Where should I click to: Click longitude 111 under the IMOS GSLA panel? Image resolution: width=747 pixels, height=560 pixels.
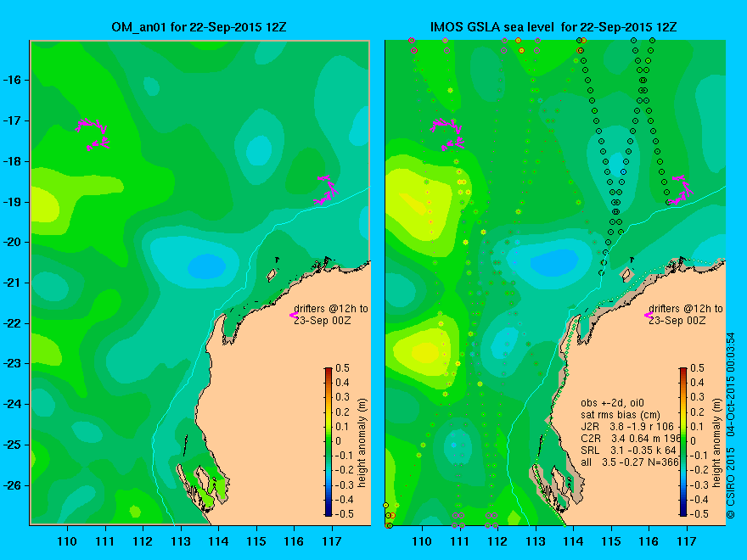pos(460,541)
